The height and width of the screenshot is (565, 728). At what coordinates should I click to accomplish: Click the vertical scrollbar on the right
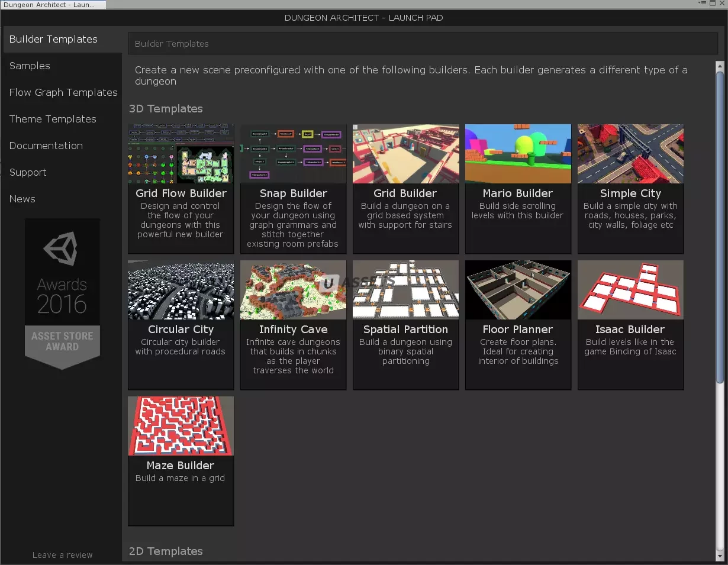click(720, 225)
